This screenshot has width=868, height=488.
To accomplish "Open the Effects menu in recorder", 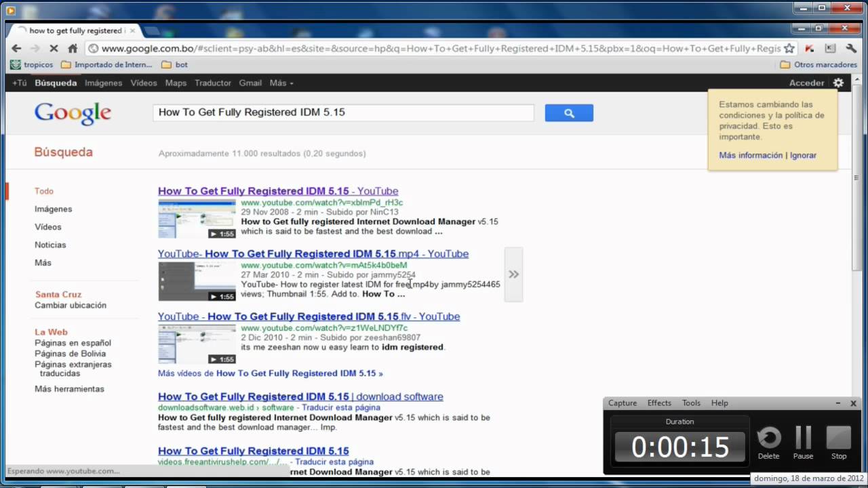I will (x=659, y=403).
